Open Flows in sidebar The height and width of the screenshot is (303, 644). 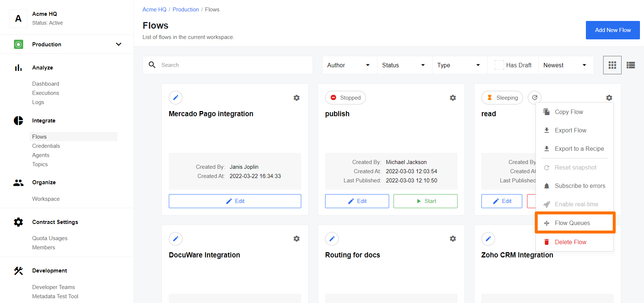73,137
